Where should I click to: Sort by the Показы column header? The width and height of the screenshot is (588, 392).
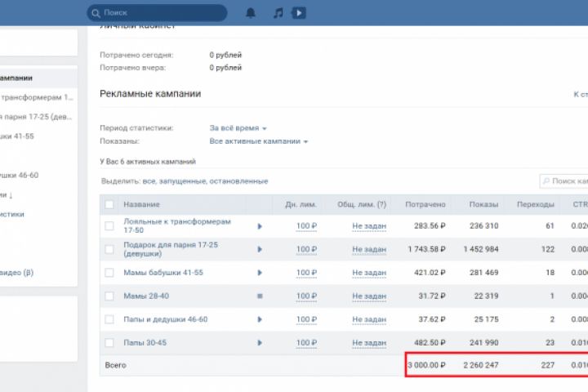coord(484,203)
